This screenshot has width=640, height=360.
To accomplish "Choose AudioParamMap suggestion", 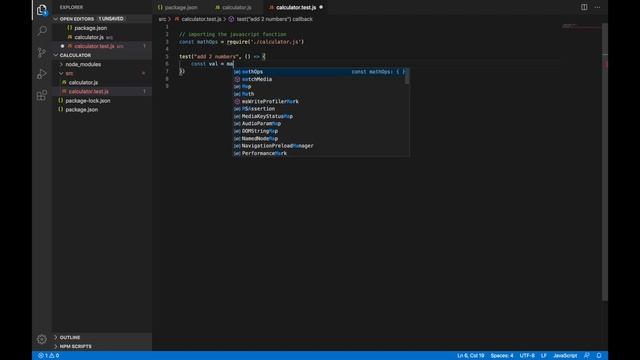I will (318, 124).
